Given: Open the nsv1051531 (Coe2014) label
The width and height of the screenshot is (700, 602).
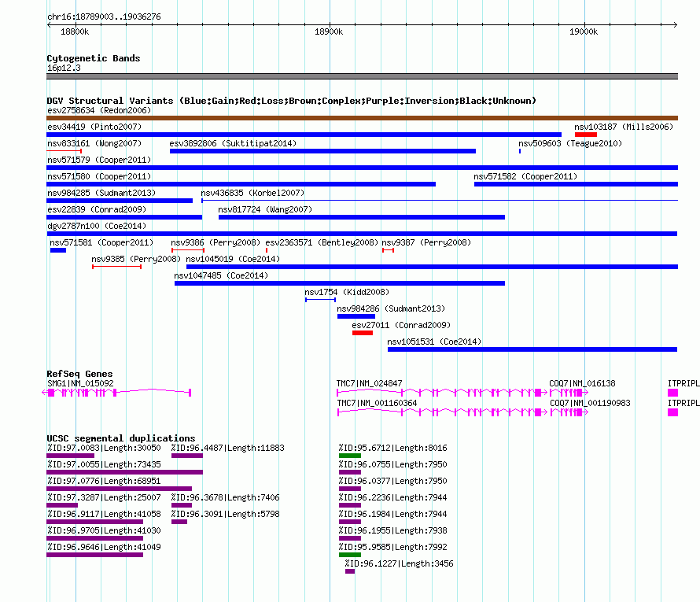Looking at the screenshot, I should point(434,342).
